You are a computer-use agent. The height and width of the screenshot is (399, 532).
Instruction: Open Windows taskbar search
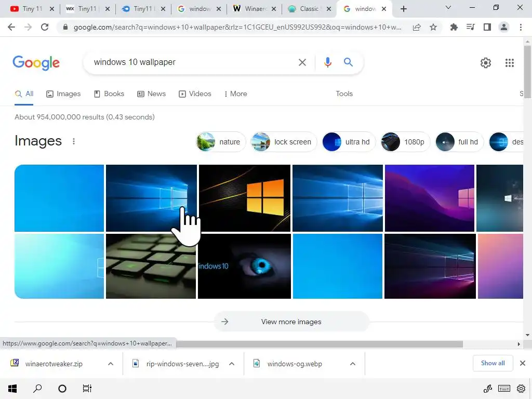point(37,389)
